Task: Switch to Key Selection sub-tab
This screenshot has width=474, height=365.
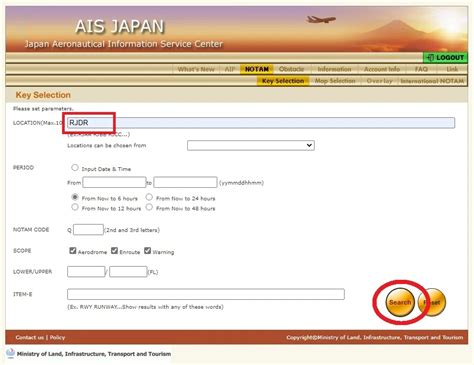Action: (x=283, y=81)
